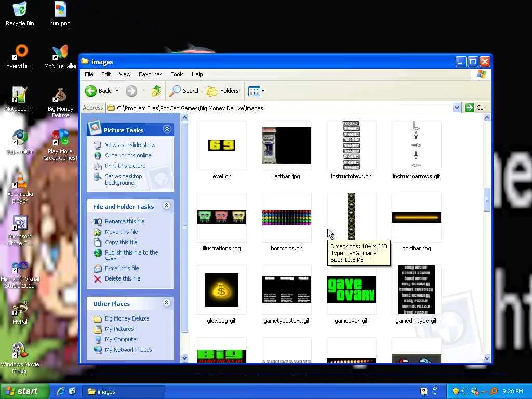Open the Everything desktop shortcut
The height and width of the screenshot is (399, 532).
point(20,57)
